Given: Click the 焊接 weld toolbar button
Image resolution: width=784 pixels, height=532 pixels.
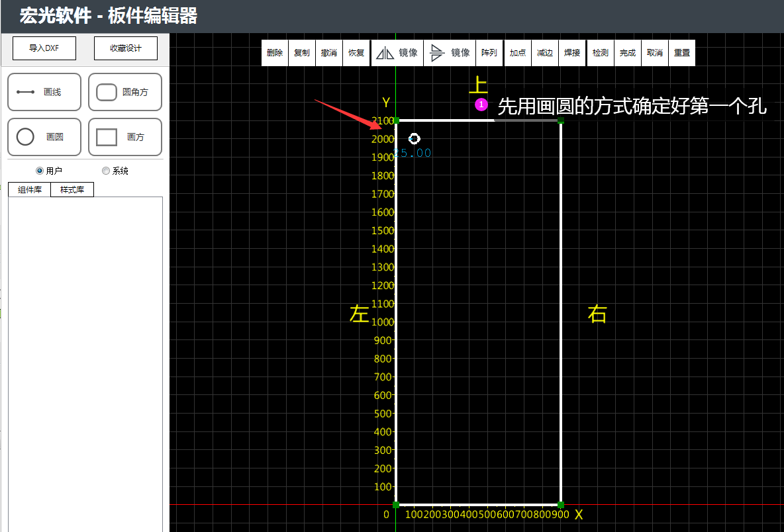Looking at the screenshot, I should (x=572, y=52).
